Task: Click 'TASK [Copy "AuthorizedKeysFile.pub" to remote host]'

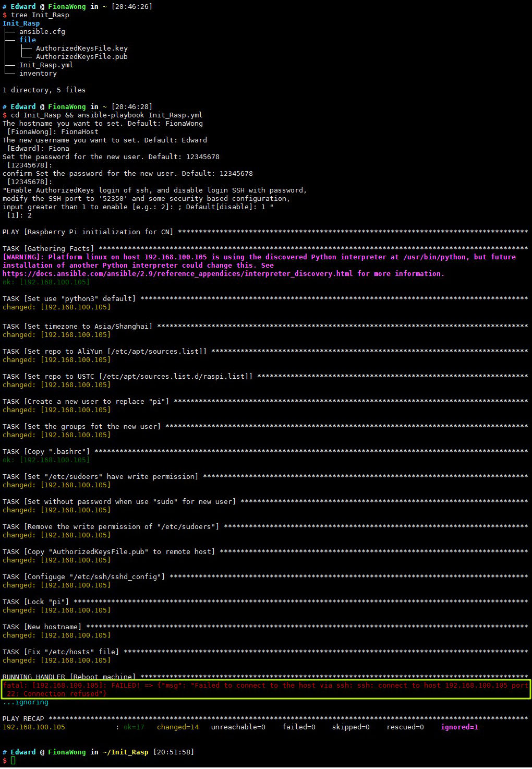Action: 265,552
